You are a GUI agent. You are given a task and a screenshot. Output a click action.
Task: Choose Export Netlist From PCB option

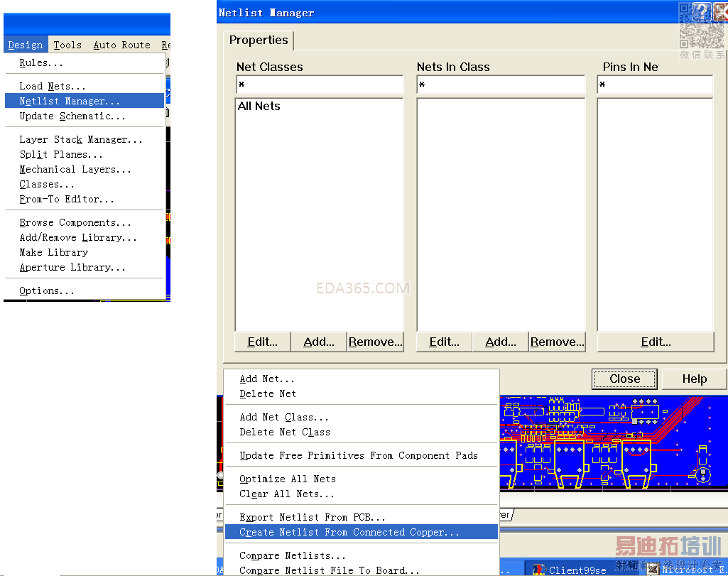(313, 517)
